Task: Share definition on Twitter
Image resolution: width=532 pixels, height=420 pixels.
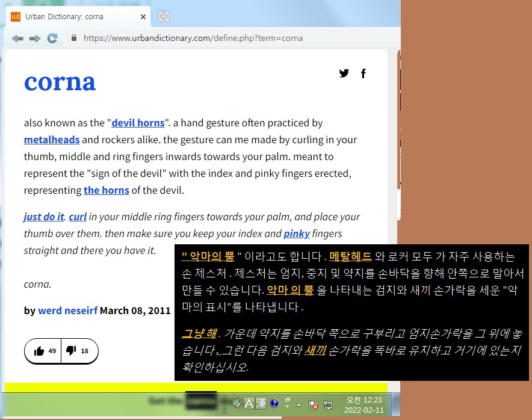Action: click(344, 73)
